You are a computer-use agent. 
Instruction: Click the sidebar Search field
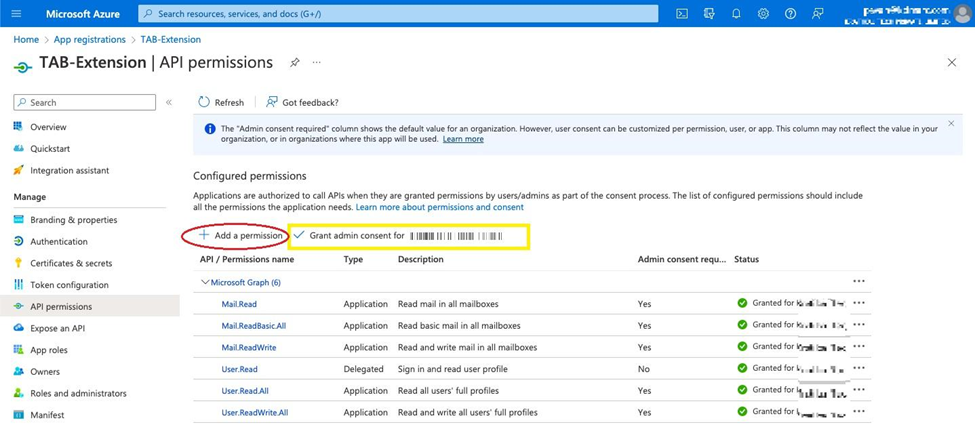coord(85,103)
